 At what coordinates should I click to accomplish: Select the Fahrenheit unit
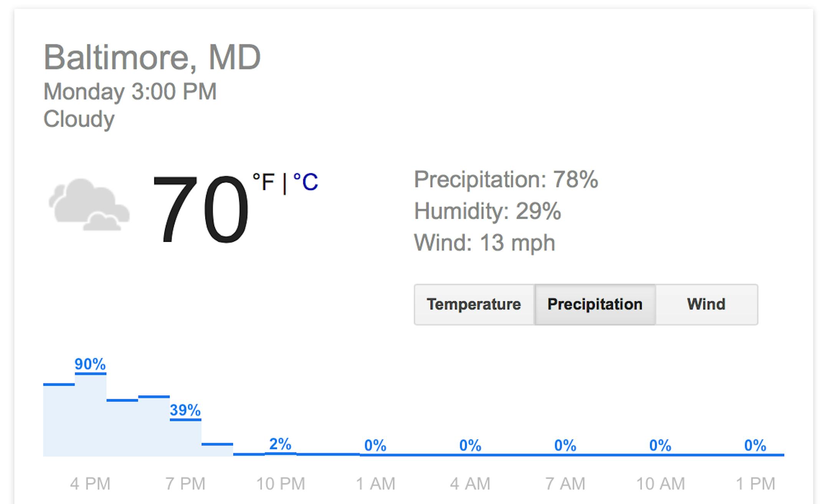264,182
